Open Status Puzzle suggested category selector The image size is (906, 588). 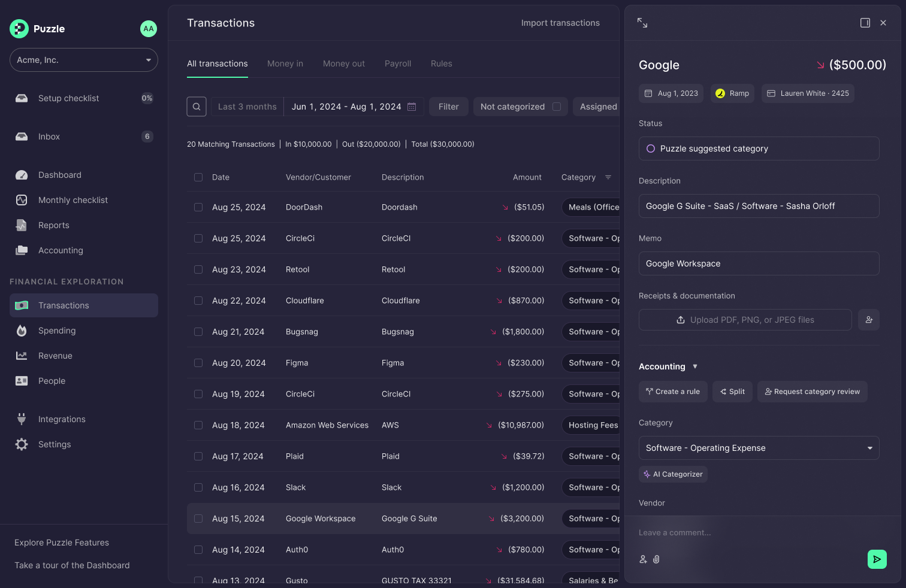click(x=759, y=148)
